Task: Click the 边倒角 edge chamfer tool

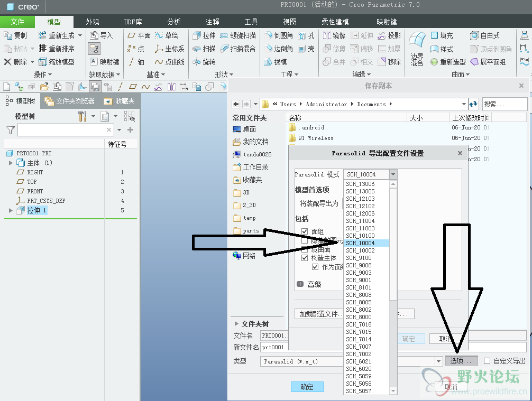Action: coord(279,49)
